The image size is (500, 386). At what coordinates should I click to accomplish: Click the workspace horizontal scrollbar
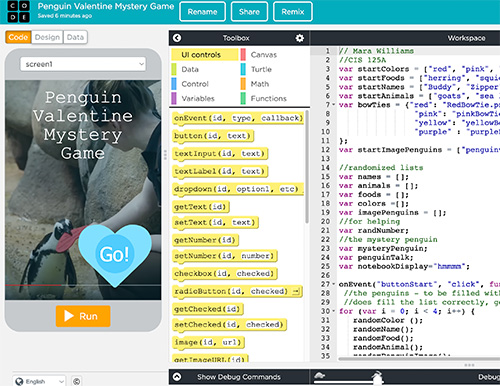419,359
